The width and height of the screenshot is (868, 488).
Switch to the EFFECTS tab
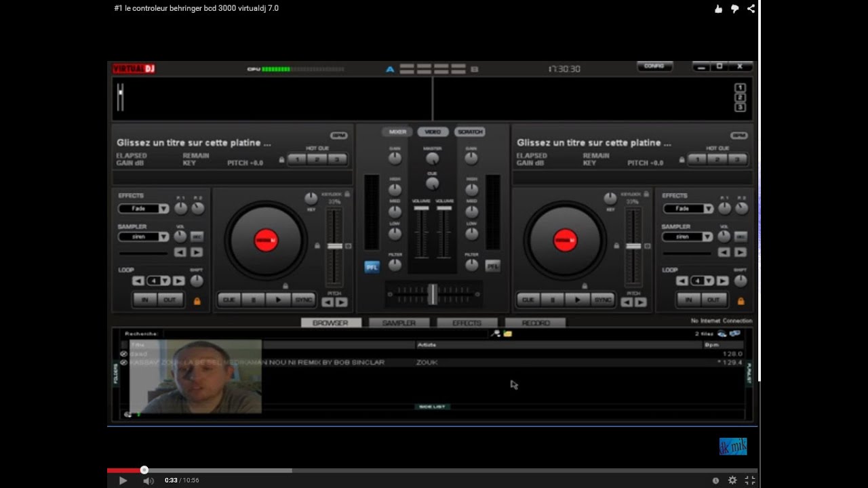[x=467, y=323]
